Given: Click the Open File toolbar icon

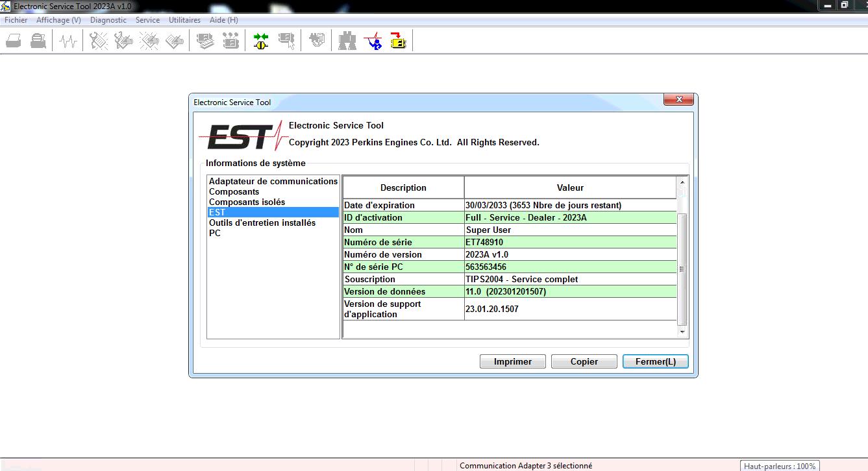Looking at the screenshot, I should pyautogui.click(x=13, y=40).
